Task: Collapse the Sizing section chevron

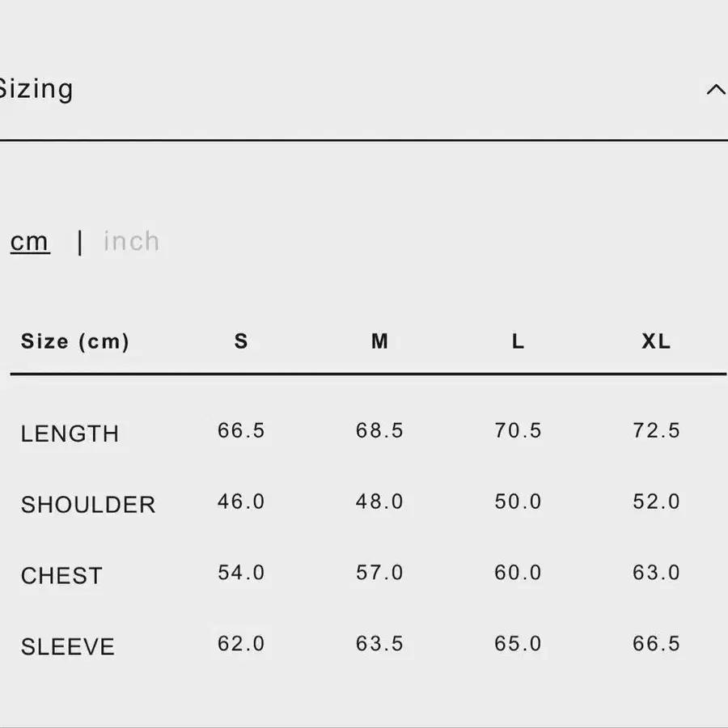Action: [715, 90]
